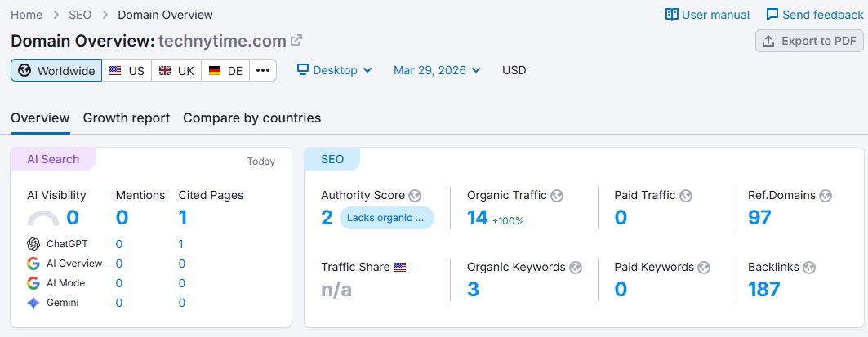This screenshot has width=868, height=337.
Task: Click the globe icon beside Authority Score
Action: coord(416,196)
